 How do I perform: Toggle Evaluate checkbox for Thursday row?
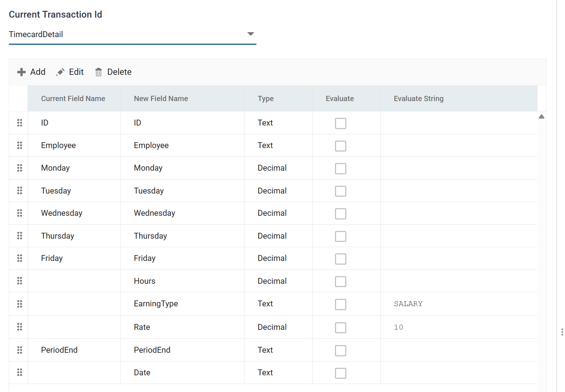coord(340,236)
